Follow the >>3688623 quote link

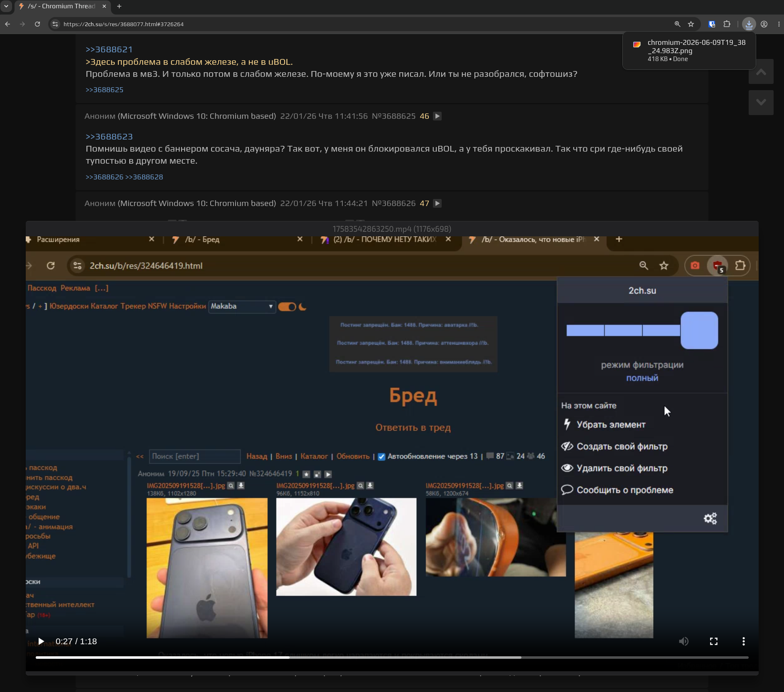tap(109, 137)
